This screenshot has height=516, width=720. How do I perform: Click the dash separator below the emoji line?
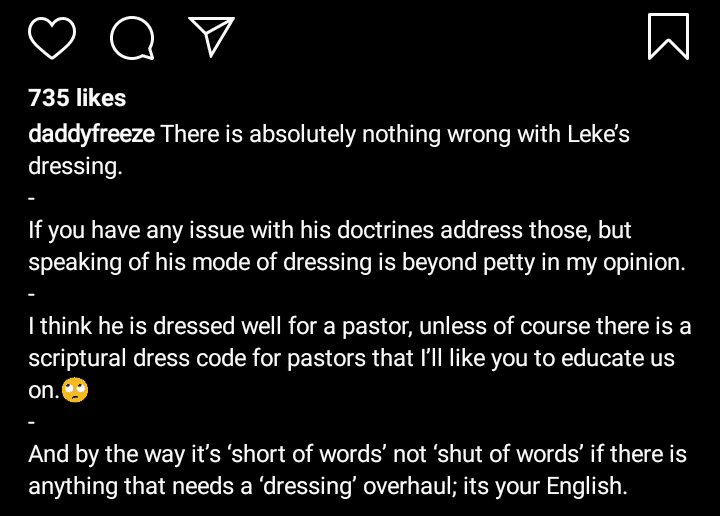[x=31, y=422]
